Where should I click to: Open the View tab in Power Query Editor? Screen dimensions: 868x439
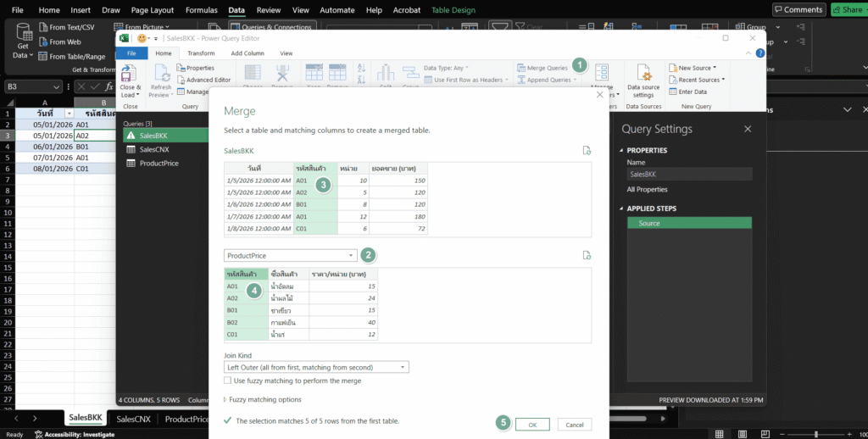coord(287,53)
